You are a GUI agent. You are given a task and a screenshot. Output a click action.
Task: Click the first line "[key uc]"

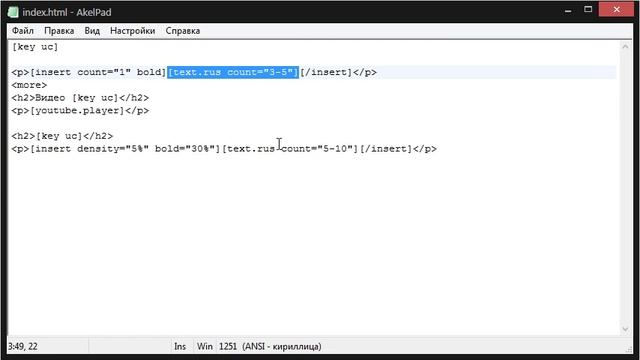(x=35, y=47)
